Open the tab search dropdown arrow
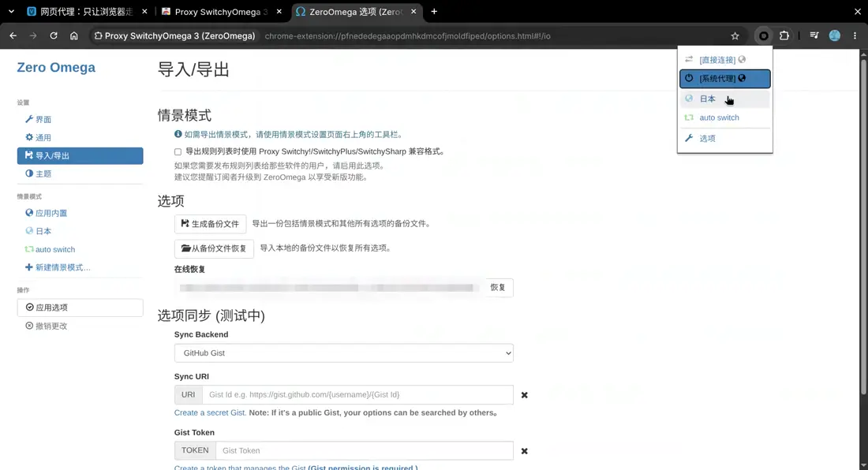868x470 pixels. click(11, 12)
